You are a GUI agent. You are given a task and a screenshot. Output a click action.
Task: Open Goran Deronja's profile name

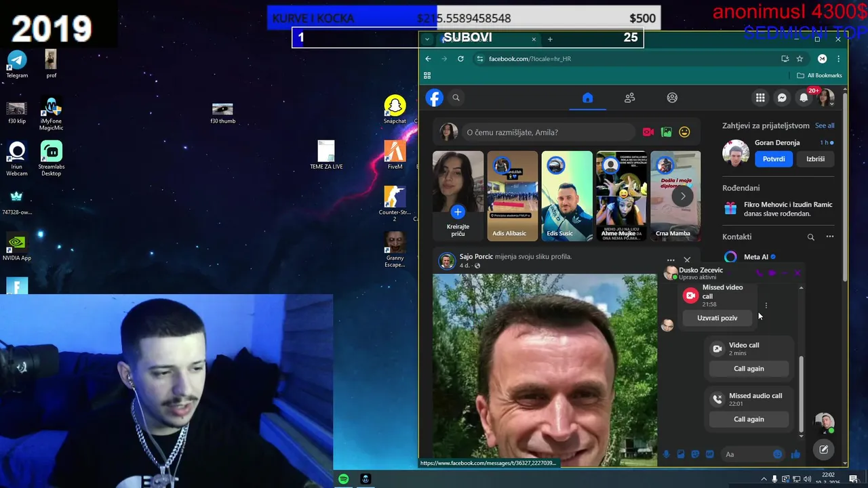pos(777,143)
